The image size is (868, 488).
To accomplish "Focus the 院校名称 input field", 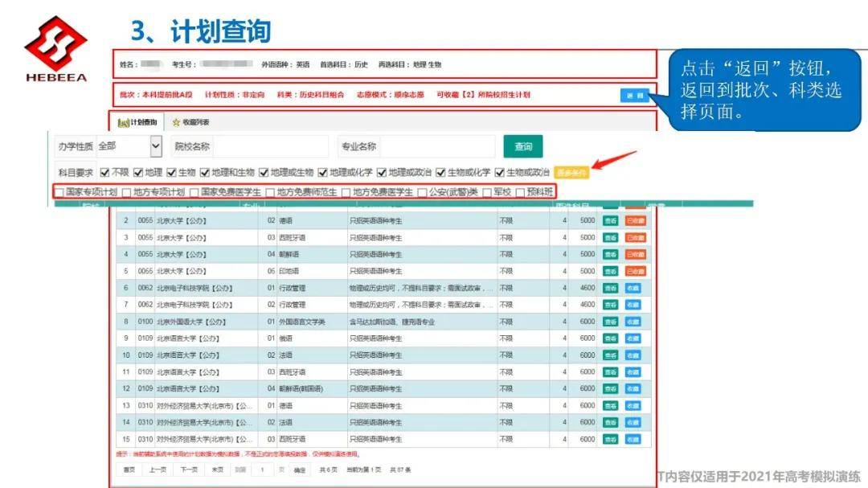I will point(271,146).
